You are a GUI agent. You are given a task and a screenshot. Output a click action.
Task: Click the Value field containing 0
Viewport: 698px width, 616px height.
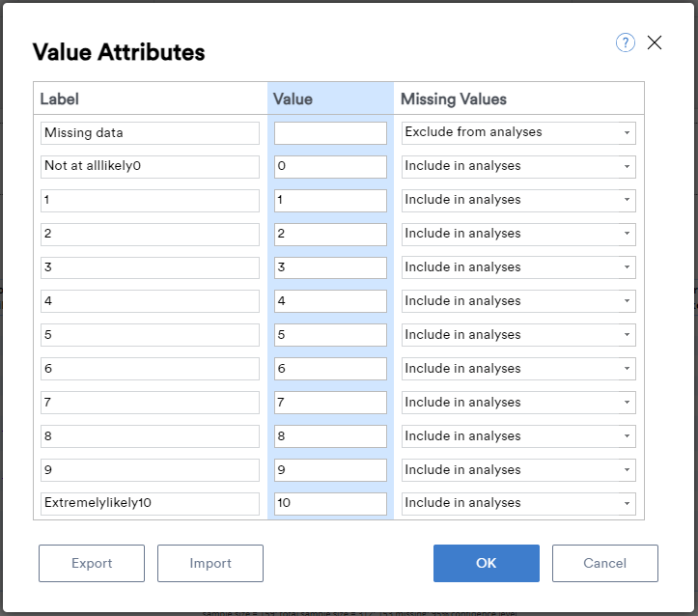click(330, 166)
